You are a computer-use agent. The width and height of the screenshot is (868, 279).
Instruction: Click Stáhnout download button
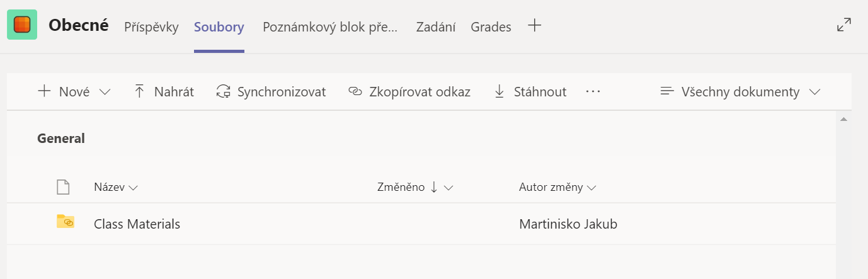coord(530,92)
